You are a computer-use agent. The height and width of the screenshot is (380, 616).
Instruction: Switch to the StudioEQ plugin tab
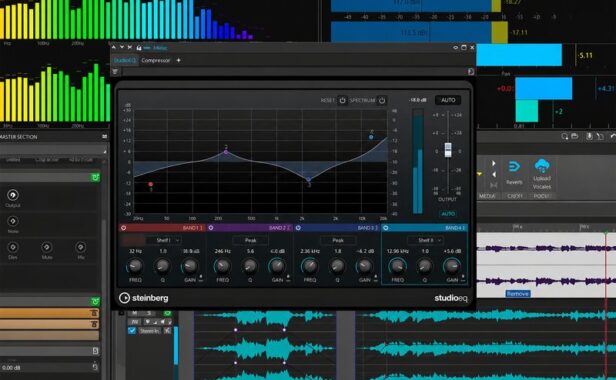[125, 61]
